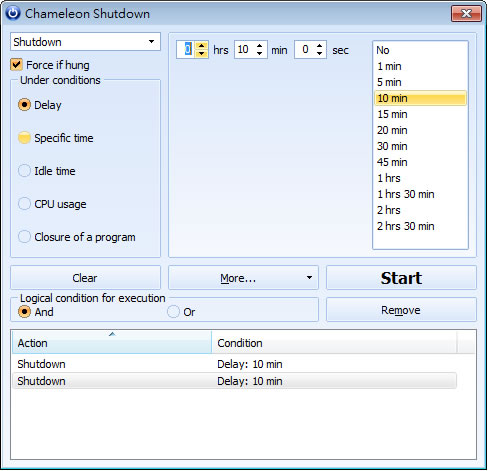Select '1 min' delay preset
The width and height of the screenshot is (488, 471).
pyautogui.click(x=420, y=66)
